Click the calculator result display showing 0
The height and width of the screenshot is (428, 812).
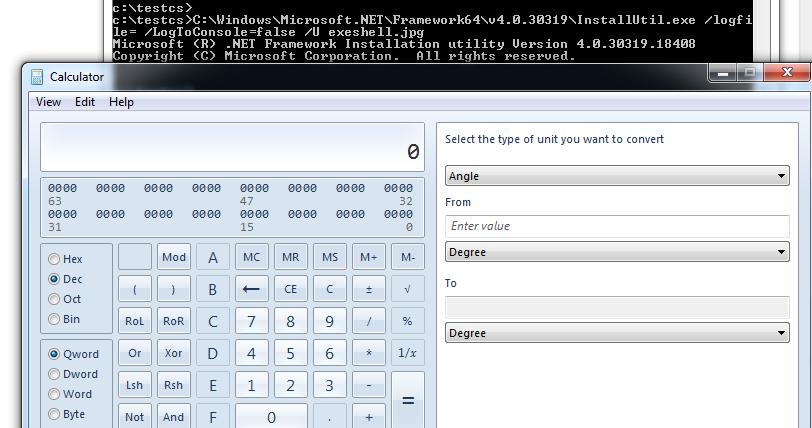tap(233, 147)
